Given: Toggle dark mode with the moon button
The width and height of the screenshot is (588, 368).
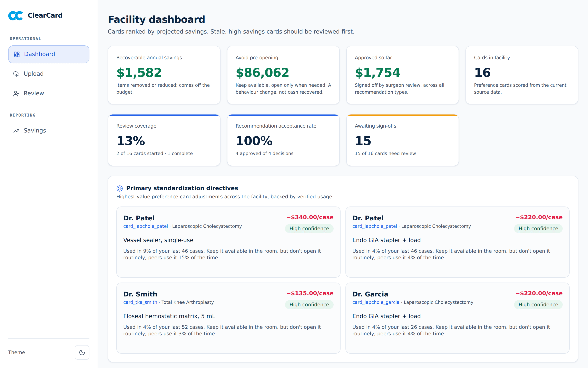Looking at the screenshot, I should point(82,352).
